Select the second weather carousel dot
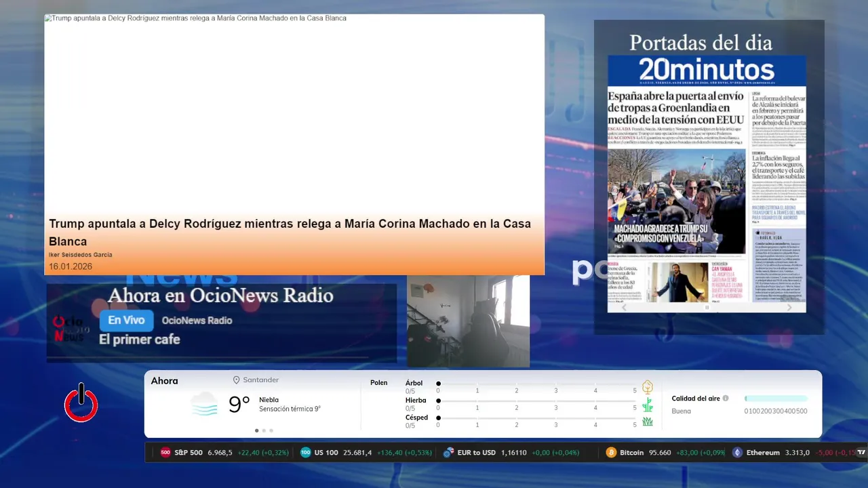Viewport: 868px width, 488px height. (264, 430)
